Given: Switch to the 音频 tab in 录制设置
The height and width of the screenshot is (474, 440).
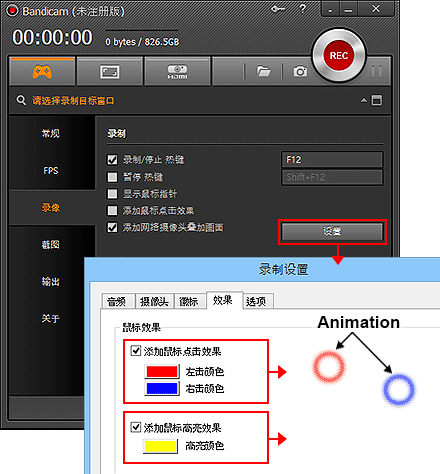Looking at the screenshot, I should [117, 302].
